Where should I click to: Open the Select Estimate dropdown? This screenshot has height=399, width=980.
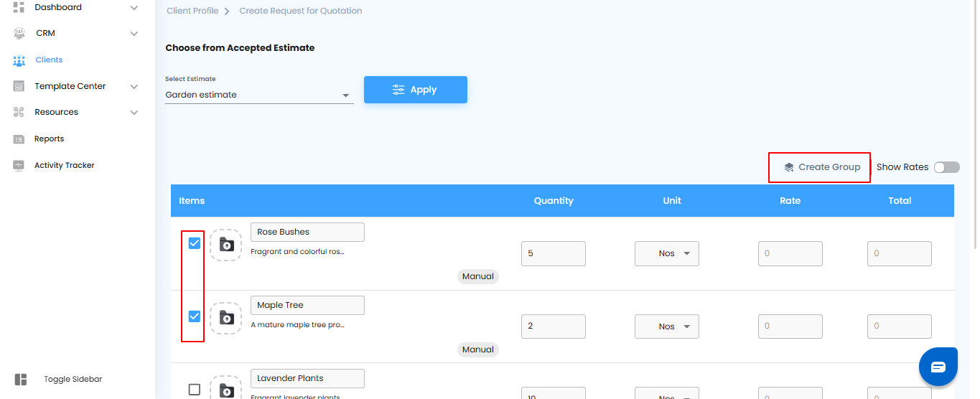point(259,95)
